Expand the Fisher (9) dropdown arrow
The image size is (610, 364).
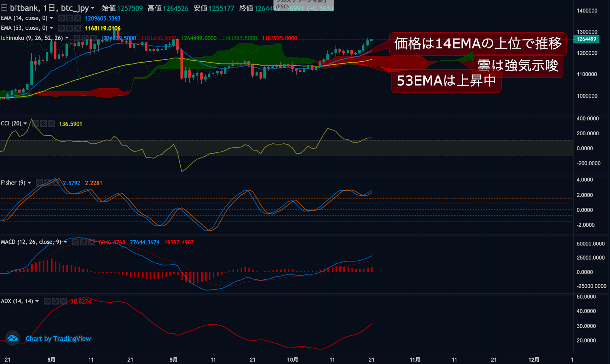pyautogui.click(x=29, y=183)
